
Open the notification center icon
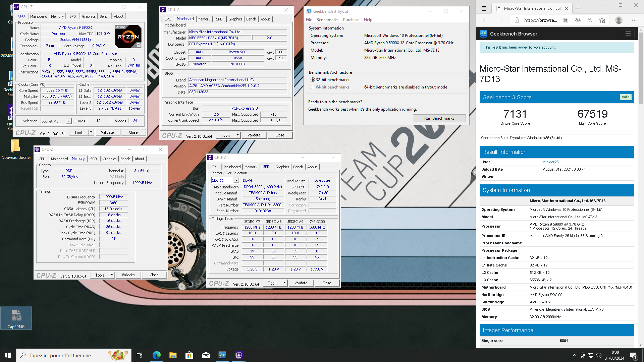point(634,355)
